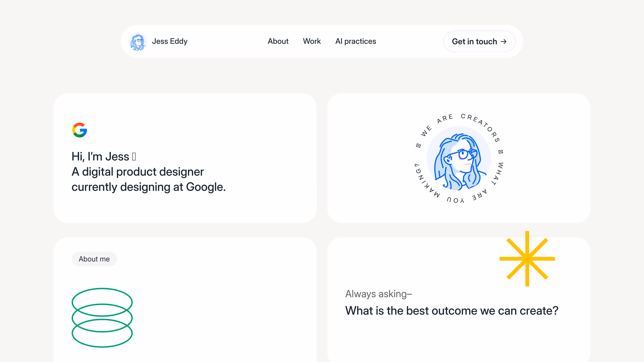This screenshot has height=362, width=644.
Task: Click the missing emoji box after Jess
Action: (x=134, y=157)
